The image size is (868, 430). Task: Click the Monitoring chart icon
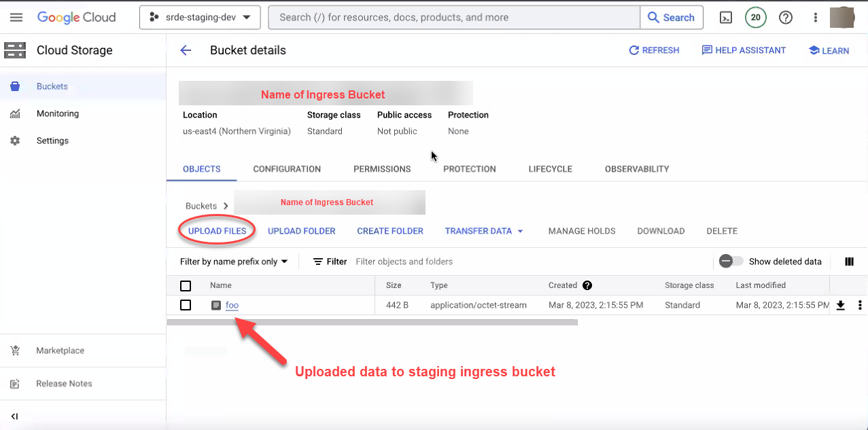pos(15,113)
